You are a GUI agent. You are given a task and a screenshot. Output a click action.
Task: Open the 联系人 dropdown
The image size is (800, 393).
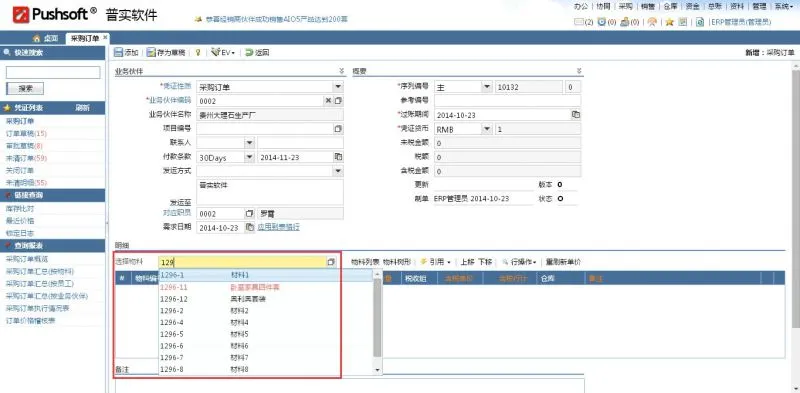(249, 143)
